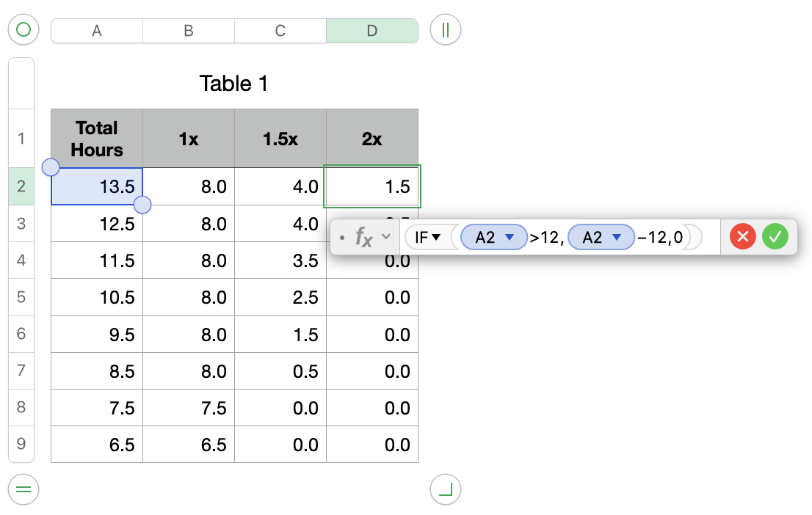Expand the fx chevron menu

click(386, 237)
